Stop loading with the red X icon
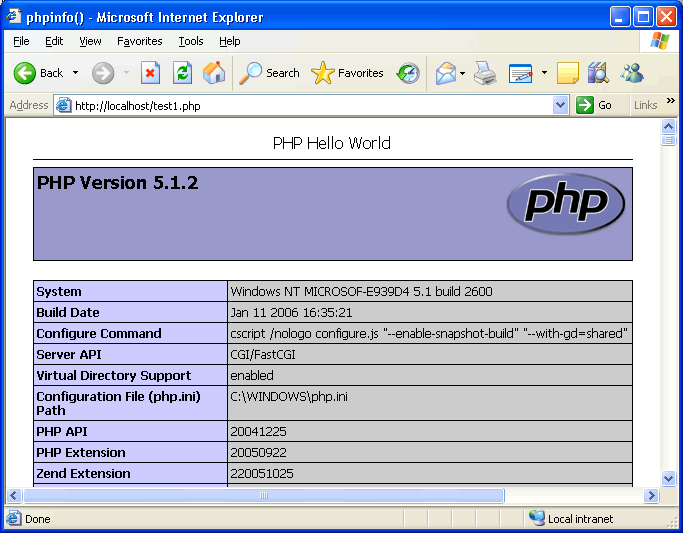The height and width of the screenshot is (533, 683). tap(150, 73)
